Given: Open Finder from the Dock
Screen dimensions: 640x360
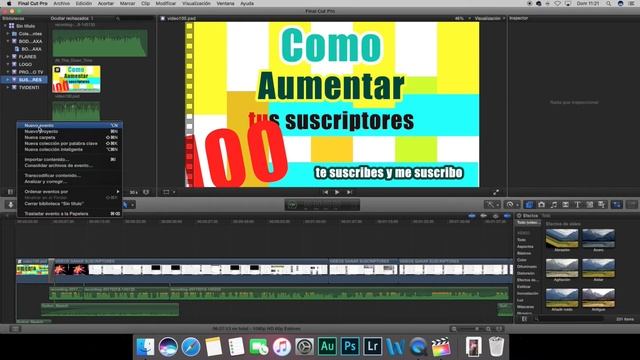Looking at the screenshot, I should coord(145,347).
